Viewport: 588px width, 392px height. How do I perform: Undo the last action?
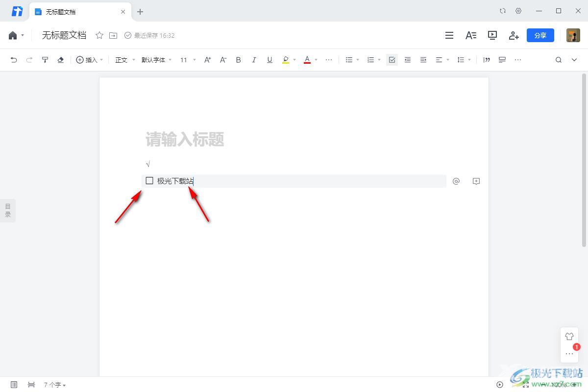(x=14, y=60)
